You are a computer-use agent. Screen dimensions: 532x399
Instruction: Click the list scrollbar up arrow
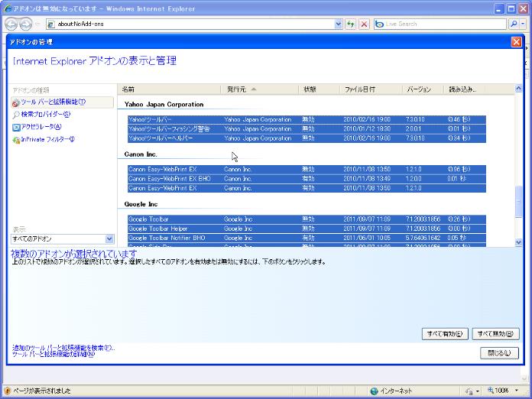(518, 88)
